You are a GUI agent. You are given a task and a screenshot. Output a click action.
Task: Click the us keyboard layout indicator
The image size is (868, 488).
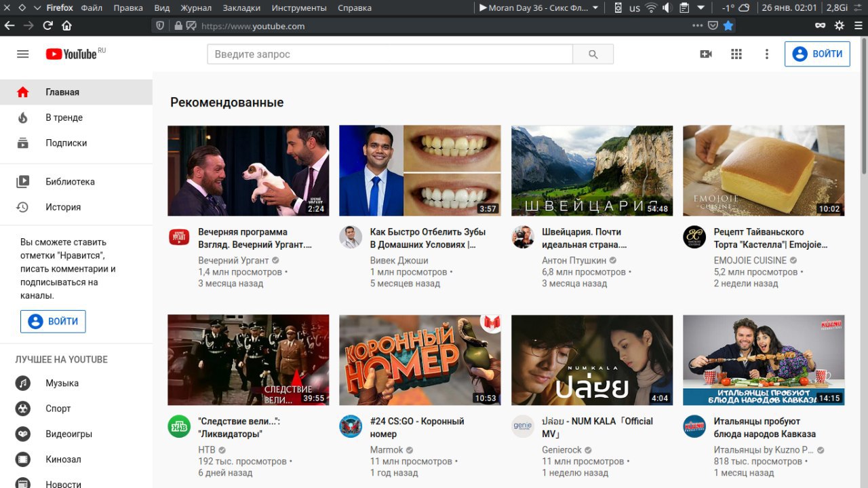pos(635,8)
